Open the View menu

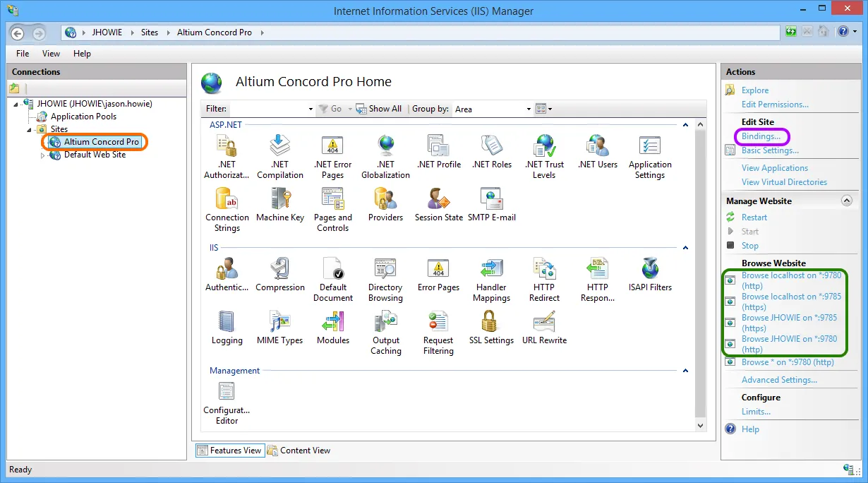coord(51,54)
